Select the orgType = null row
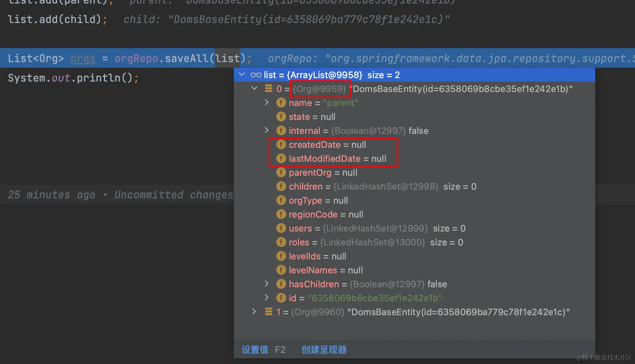Viewport: 635px width, 364px height. click(x=414, y=200)
